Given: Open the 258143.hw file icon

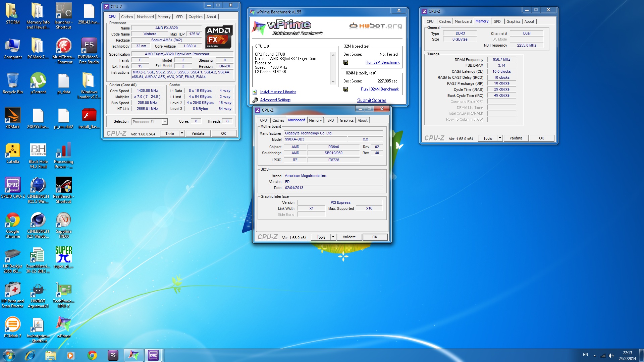Looking at the screenshot, I should (x=89, y=13).
